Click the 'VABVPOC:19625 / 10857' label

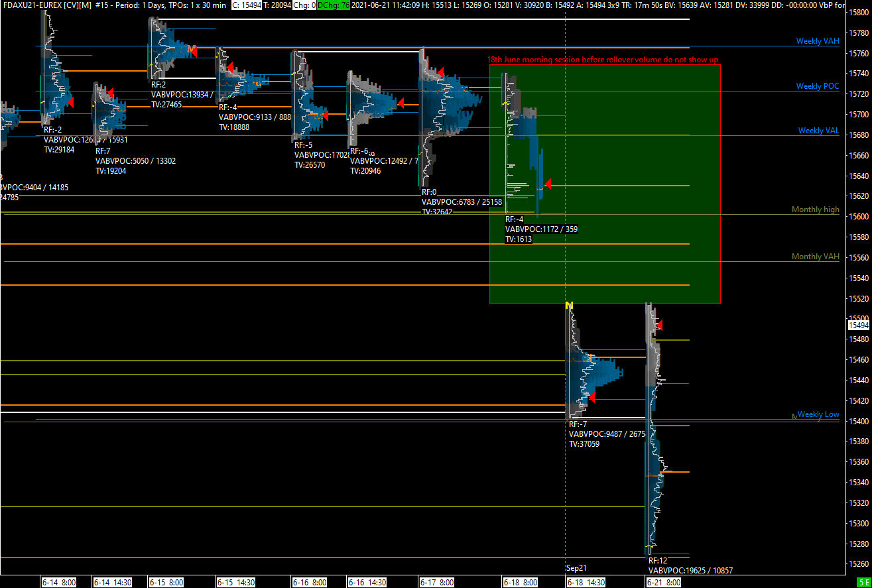pos(690,571)
